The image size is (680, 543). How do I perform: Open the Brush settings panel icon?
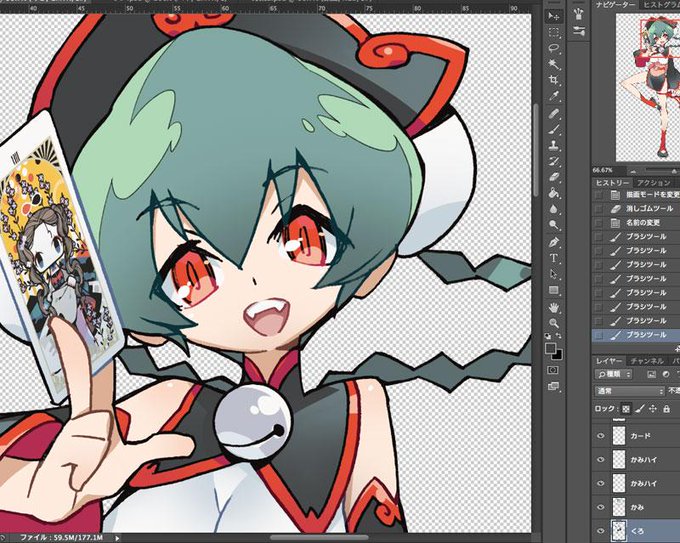579,30
